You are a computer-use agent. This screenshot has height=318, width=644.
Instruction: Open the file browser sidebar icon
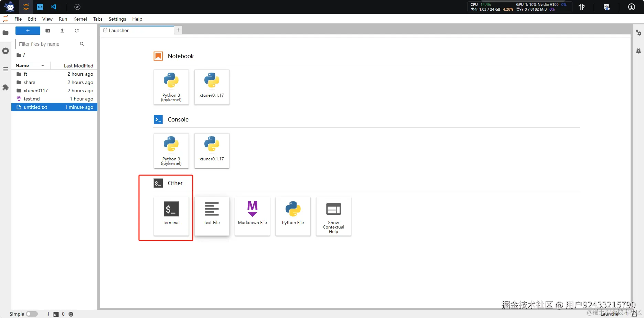(6, 33)
